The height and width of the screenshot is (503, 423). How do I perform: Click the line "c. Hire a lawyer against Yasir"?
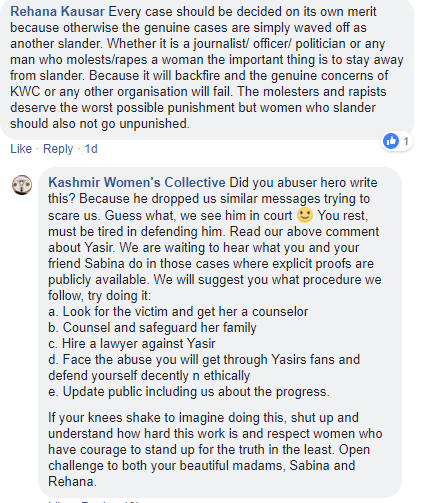tap(132, 344)
